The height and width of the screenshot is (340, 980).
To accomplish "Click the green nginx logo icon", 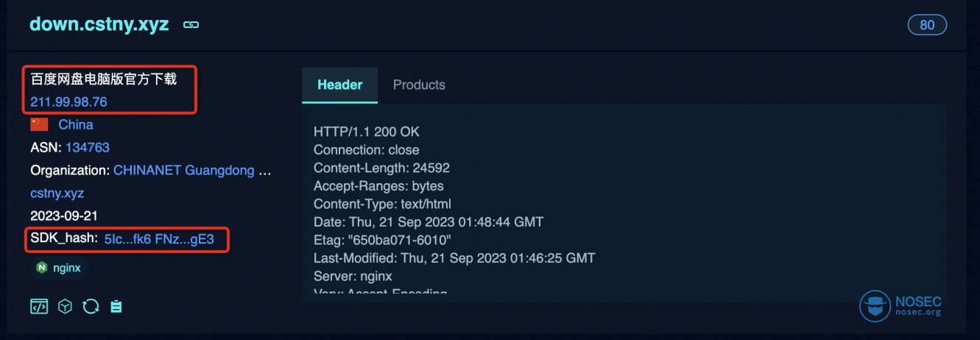I will pos(42,268).
